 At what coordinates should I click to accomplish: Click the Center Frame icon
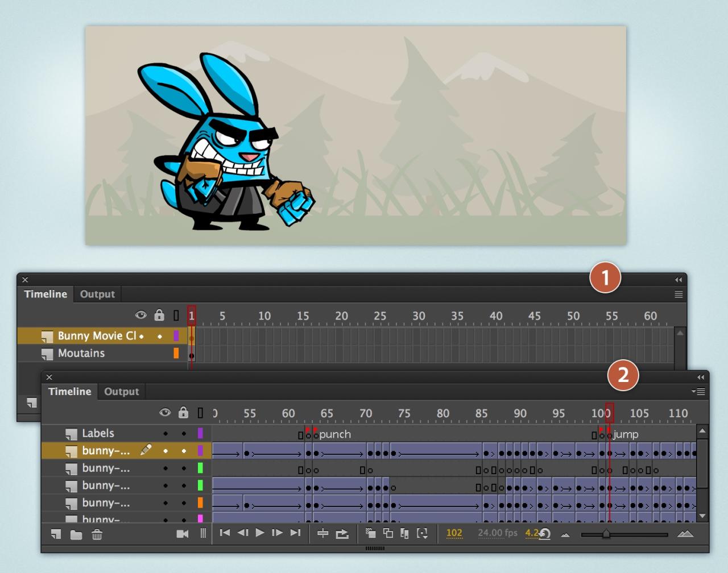(x=322, y=533)
